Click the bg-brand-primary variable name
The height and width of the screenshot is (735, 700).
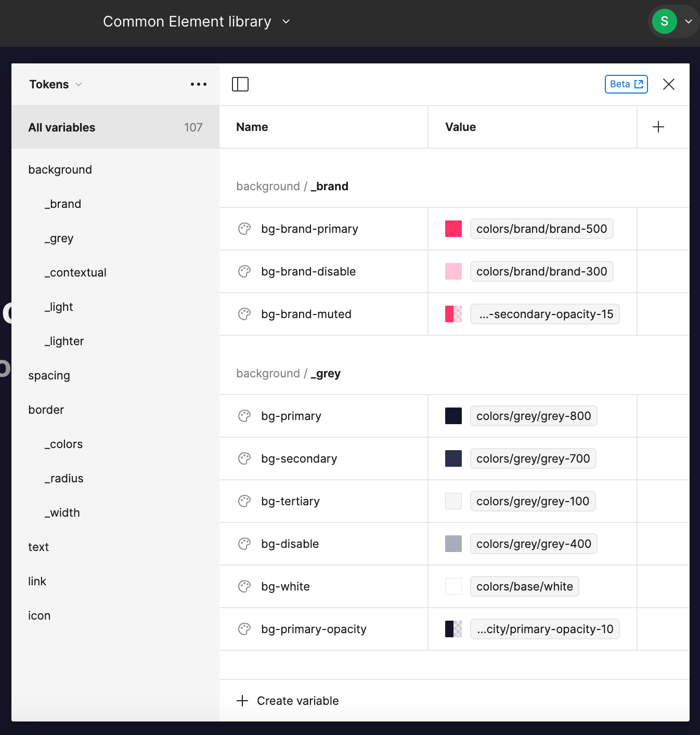coord(309,229)
